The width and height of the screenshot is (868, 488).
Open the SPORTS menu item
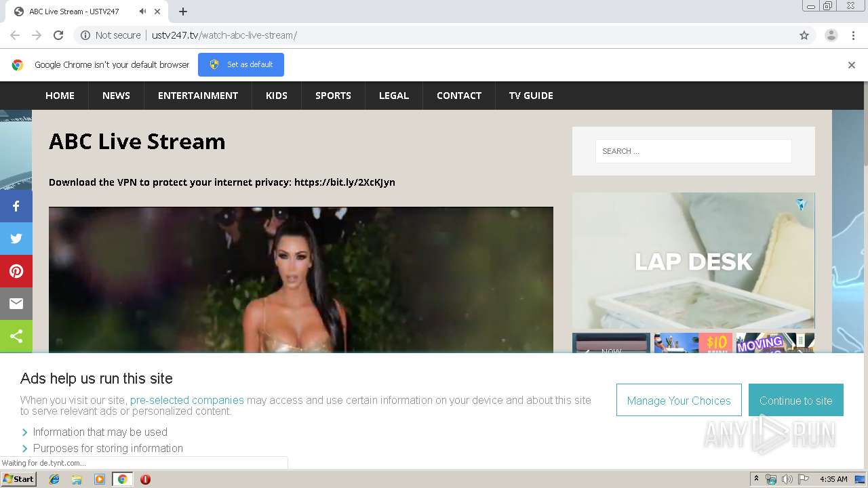333,96
